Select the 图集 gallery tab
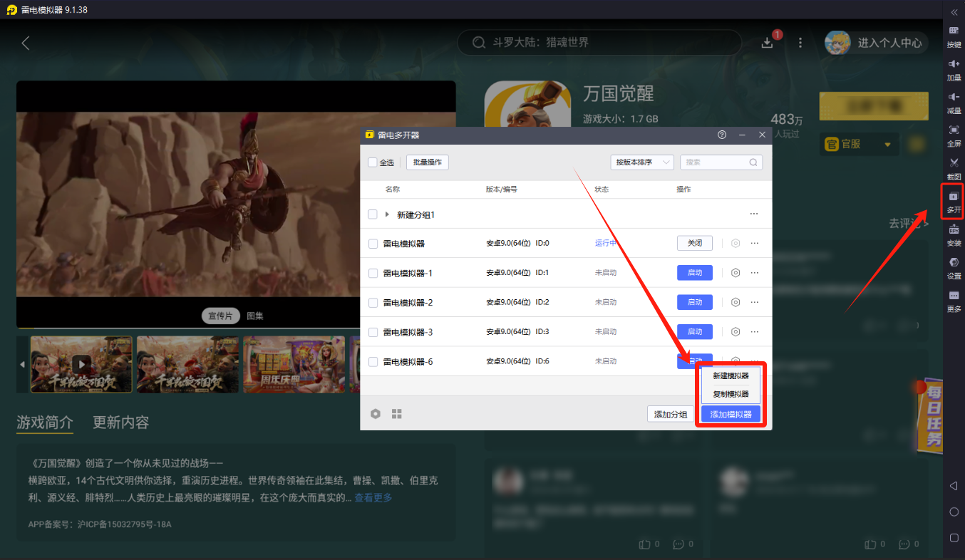 [x=255, y=316]
